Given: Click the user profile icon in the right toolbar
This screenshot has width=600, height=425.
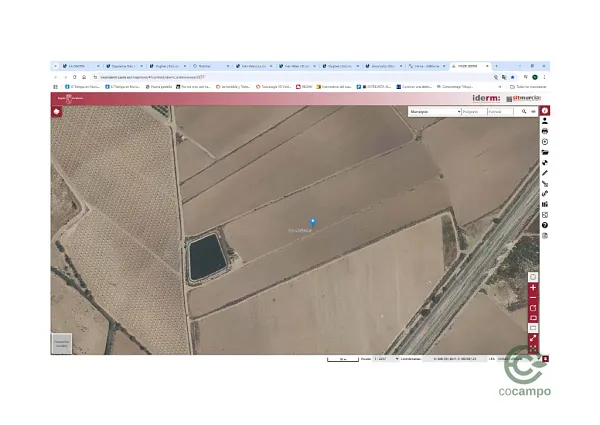Looking at the screenshot, I should tap(545, 121).
